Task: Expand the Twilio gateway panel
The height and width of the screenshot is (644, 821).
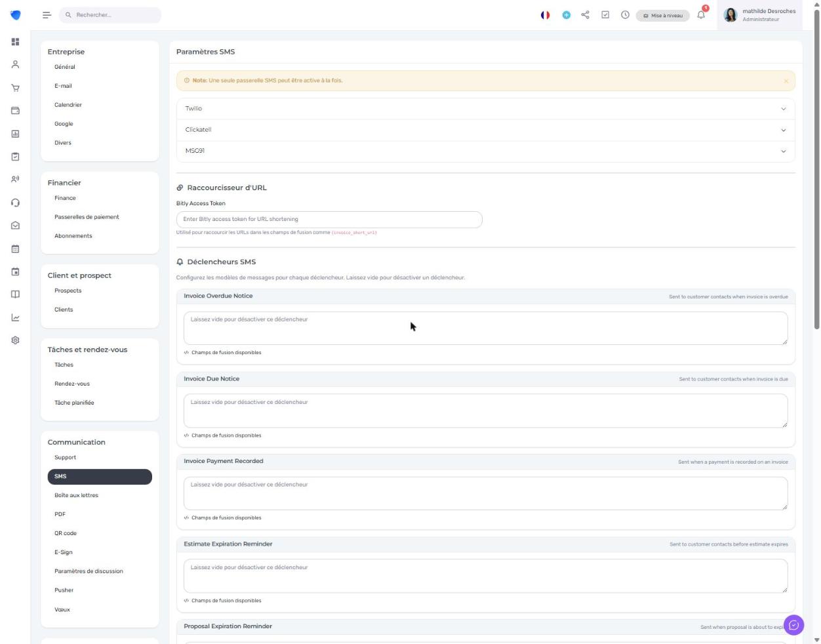Action: tap(485, 109)
